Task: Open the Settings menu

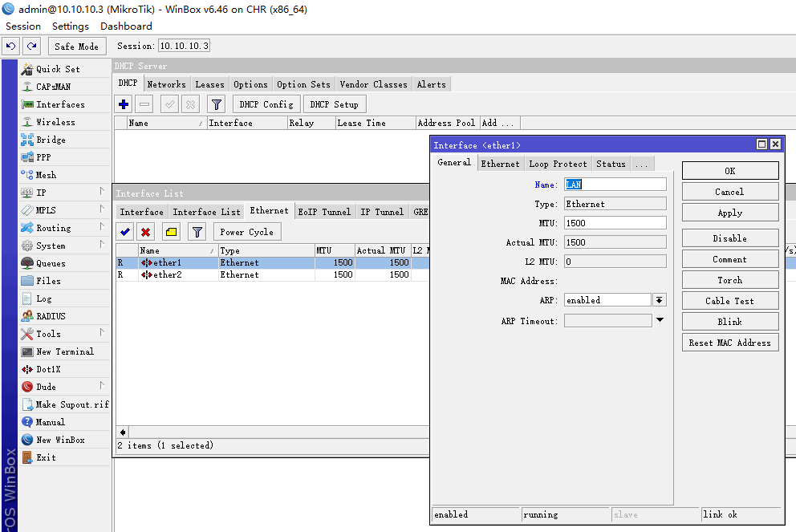Action: point(71,26)
